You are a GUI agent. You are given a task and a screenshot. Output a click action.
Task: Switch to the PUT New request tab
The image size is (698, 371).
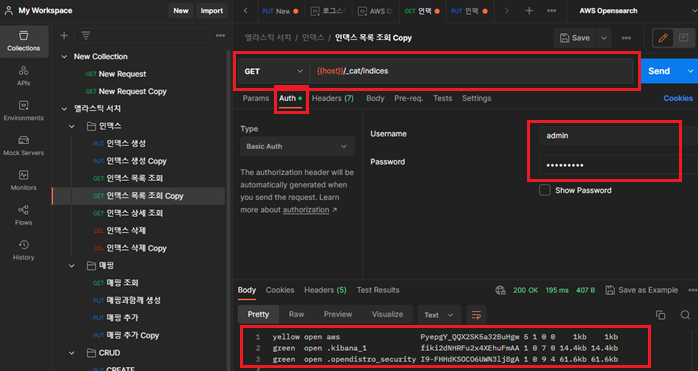(x=280, y=11)
